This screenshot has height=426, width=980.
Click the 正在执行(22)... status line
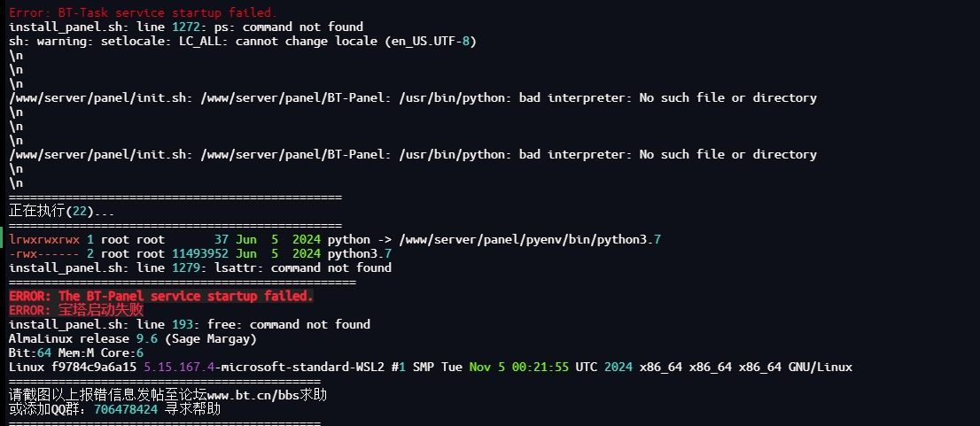62,212
